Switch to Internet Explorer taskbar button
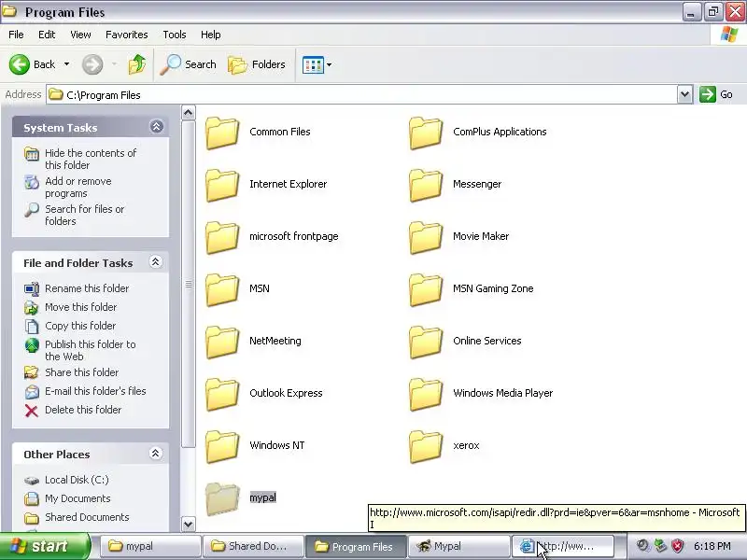 562,546
